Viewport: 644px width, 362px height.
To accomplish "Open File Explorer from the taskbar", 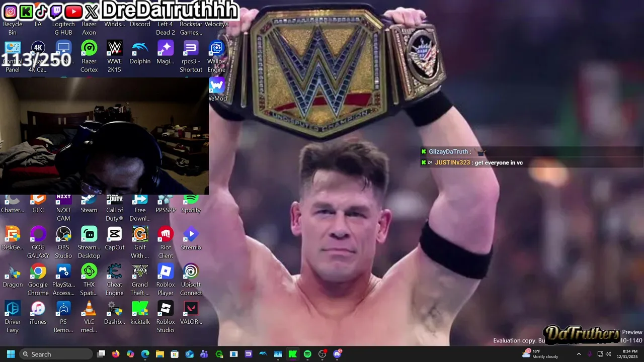I will pos(160,354).
